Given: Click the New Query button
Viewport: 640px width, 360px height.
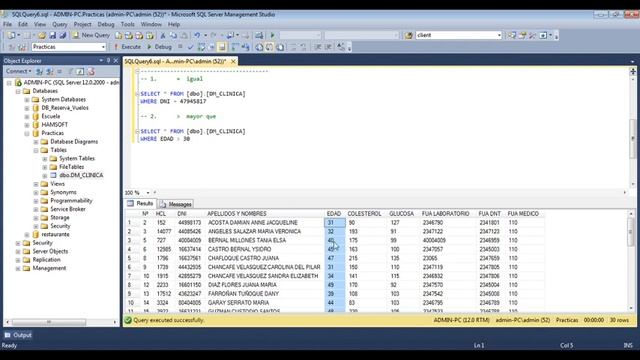Looking at the screenshot, I should tap(91, 35).
